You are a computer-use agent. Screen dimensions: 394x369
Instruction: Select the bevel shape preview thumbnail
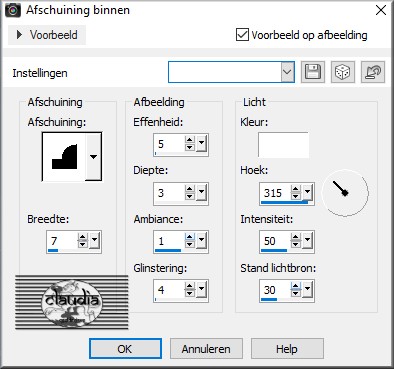pos(64,157)
